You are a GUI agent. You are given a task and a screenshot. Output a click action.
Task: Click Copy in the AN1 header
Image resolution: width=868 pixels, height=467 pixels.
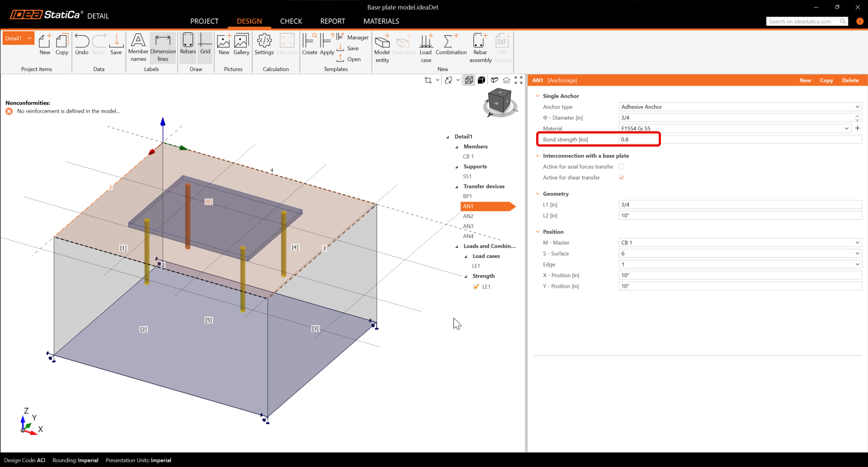(826, 81)
